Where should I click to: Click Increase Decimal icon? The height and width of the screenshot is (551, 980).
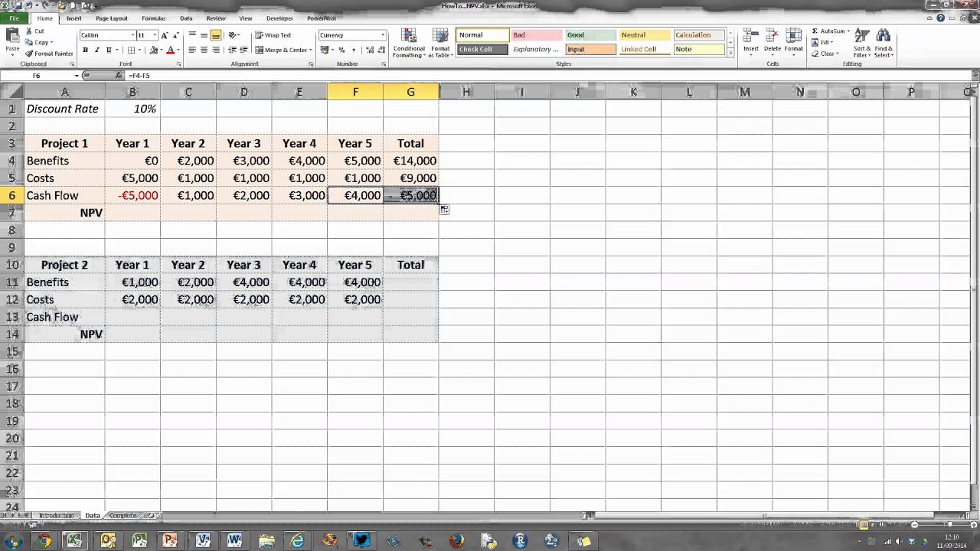tap(370, 50)
